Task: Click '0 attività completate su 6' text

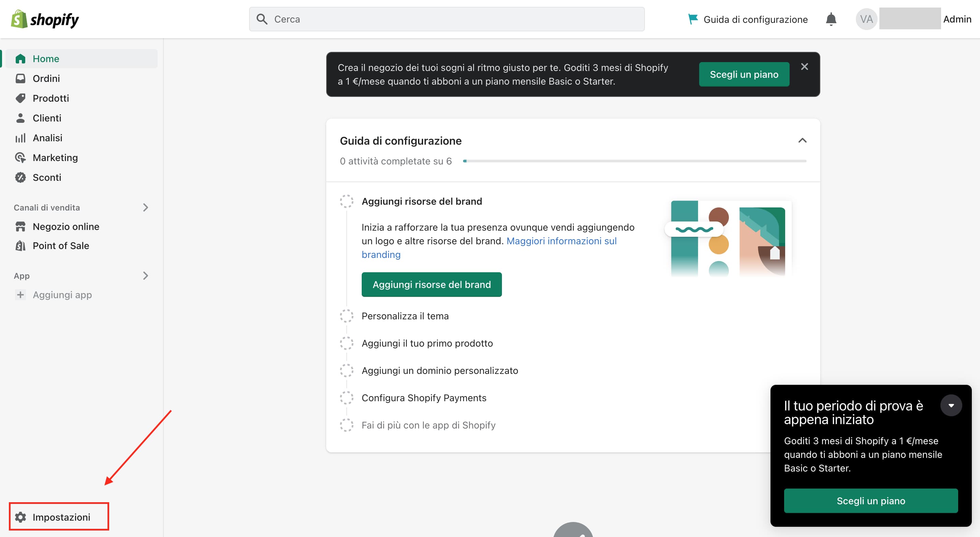Action: click(396, 161)
